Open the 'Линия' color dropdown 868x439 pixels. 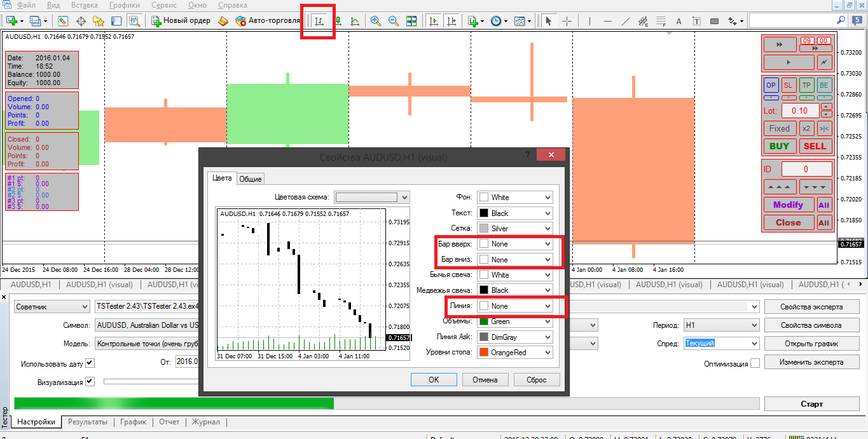point(514,306)
